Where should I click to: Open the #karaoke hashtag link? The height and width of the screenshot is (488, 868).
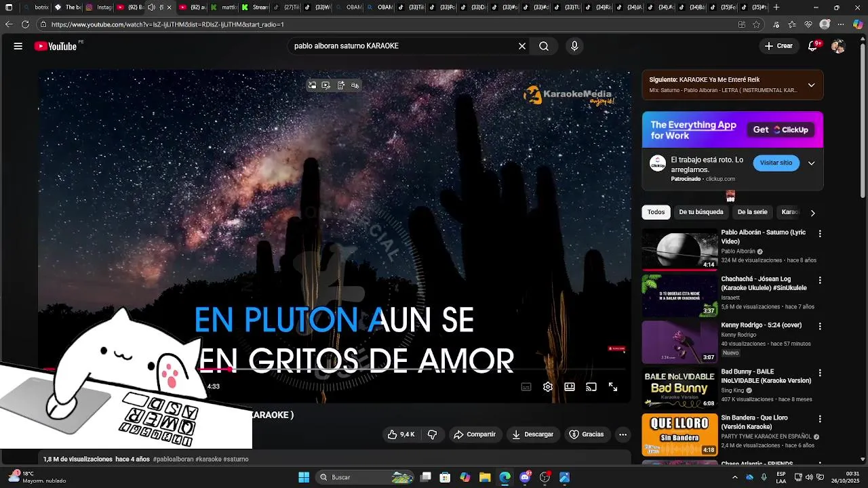208,460
